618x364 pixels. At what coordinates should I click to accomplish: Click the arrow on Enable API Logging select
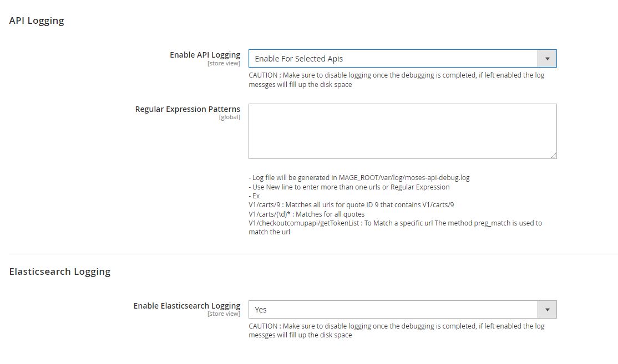[547, 59]
